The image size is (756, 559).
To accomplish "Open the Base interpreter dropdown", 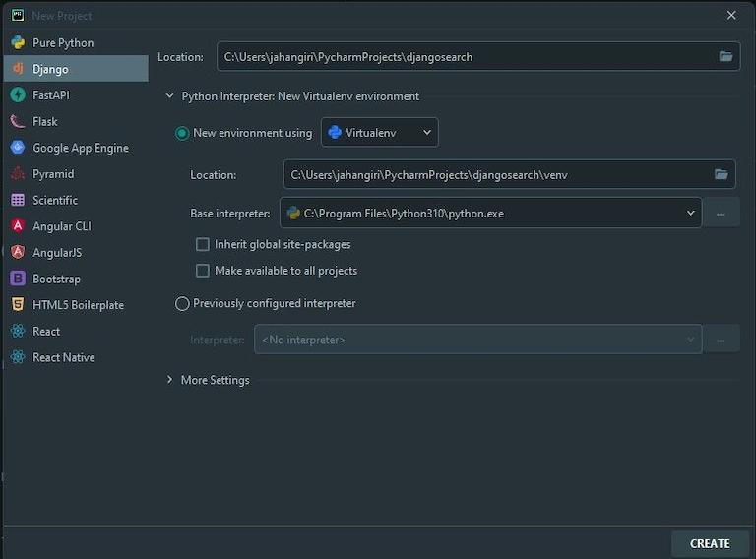I will 691,213.
